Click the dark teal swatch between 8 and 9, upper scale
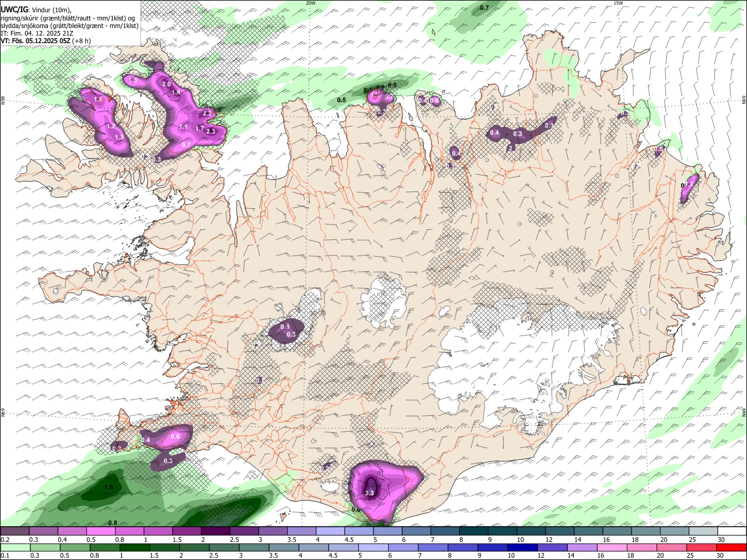747x560 pixels. click(x=474, y=531)
